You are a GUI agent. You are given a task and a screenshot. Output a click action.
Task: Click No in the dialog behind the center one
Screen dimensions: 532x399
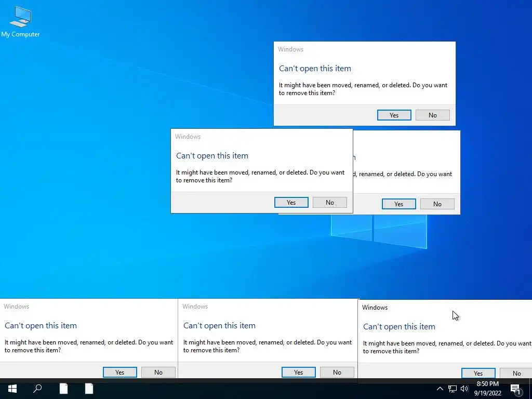(437, 204)
